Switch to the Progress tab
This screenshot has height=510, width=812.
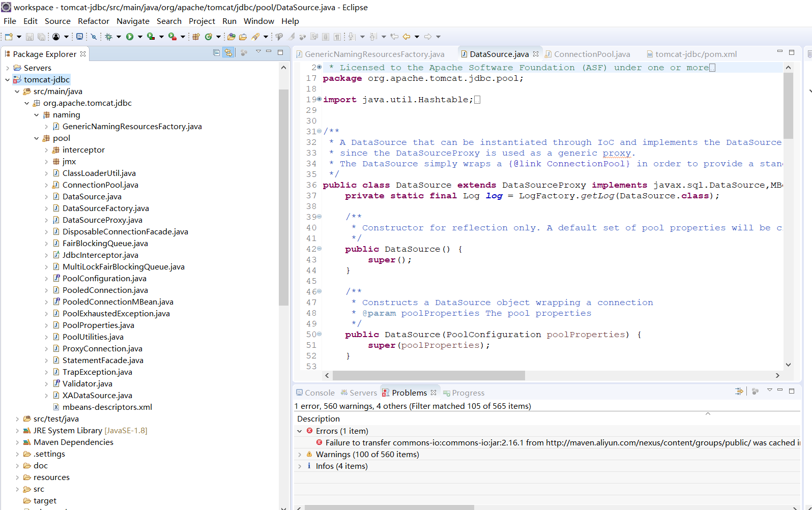(x=463, y=393)
